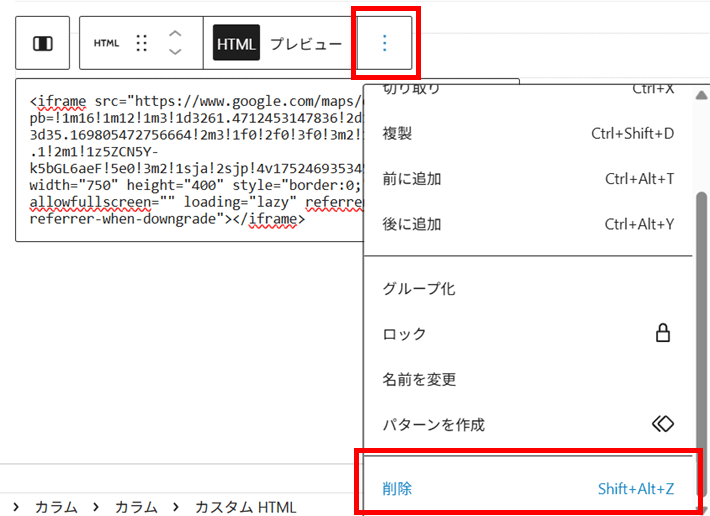Screen dimensions: 710x516
Task: Click the Custom HTML block type icon
Action: click(x=106, y=44)
